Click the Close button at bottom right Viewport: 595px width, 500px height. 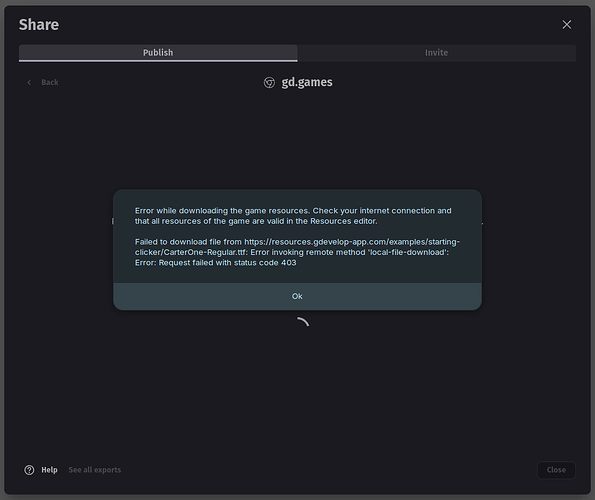[x=556, y=470]
